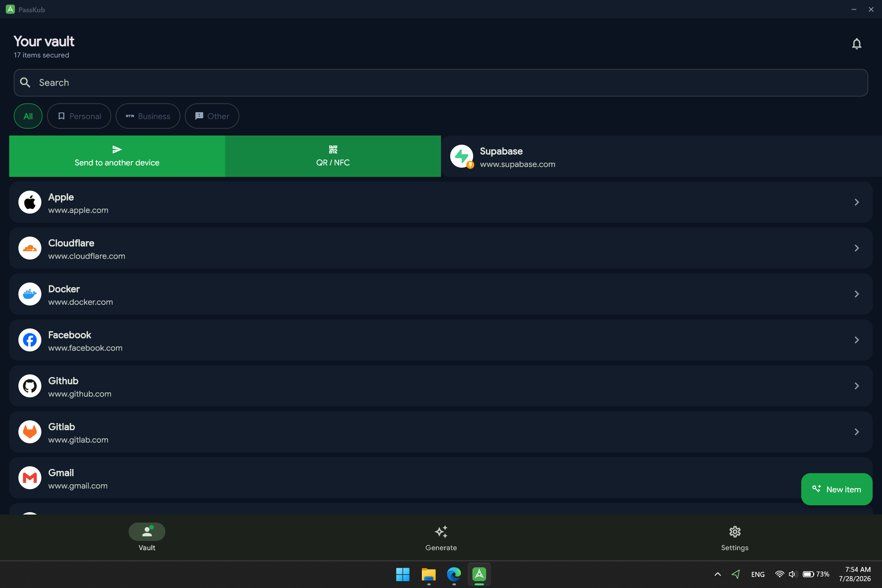Filter vault by Other category
Viewport: 882px width, 588px height.
212,116
